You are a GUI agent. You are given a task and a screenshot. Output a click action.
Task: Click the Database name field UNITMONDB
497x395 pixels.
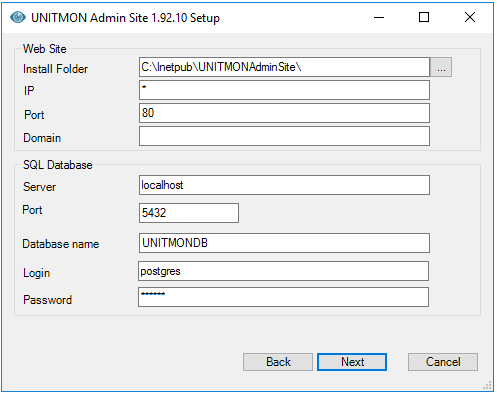click(284, 243)
